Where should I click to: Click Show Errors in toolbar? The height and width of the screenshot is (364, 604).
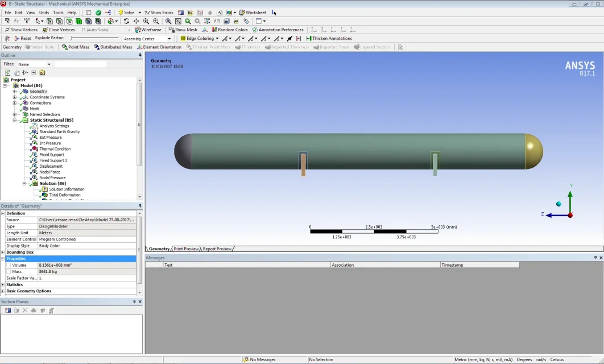click(x=159, y=13)
